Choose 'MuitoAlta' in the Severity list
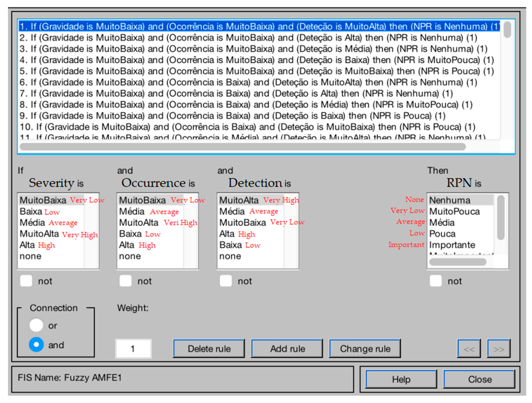The height and width of the screenshot is (403, 532). tap(40, 234)
